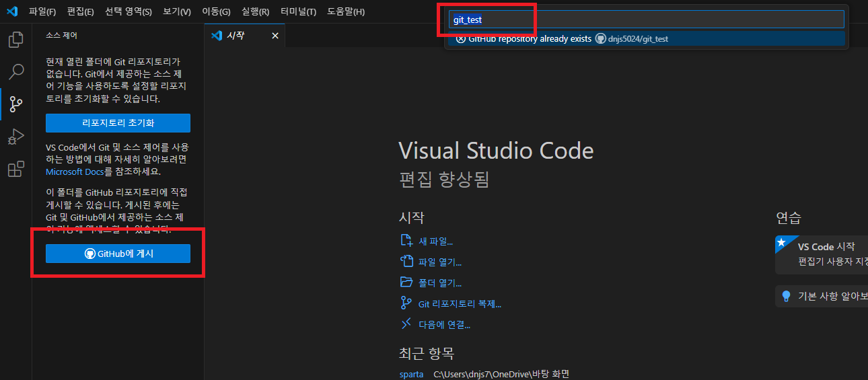The image size is (868, 380).
Task: Click the 폴더 열기... link
Action: click(440, 283)
